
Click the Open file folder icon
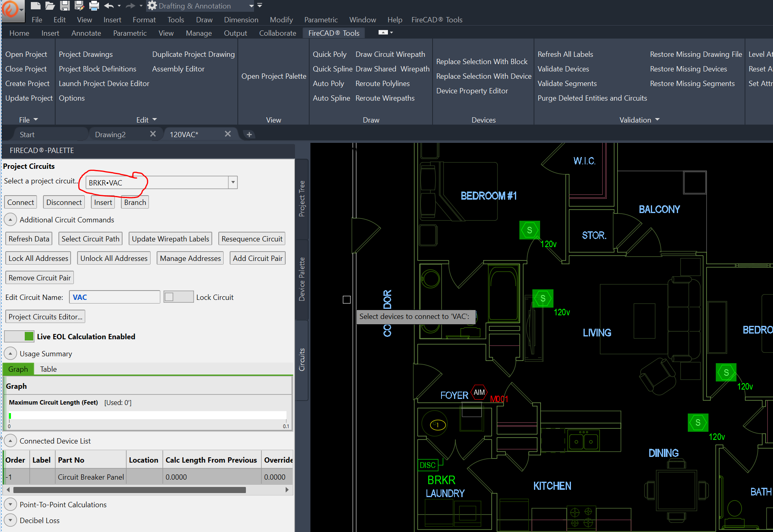(x=50, y=6)
